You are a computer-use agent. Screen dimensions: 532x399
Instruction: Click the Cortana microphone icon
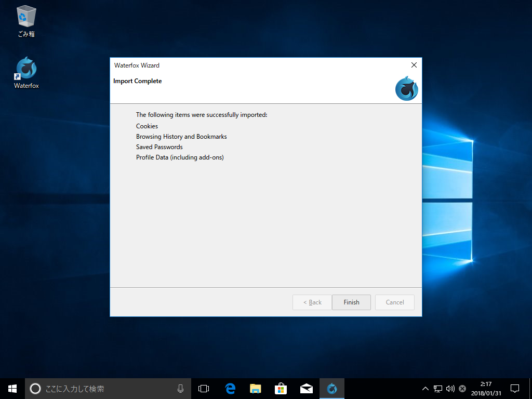(180, 389)
